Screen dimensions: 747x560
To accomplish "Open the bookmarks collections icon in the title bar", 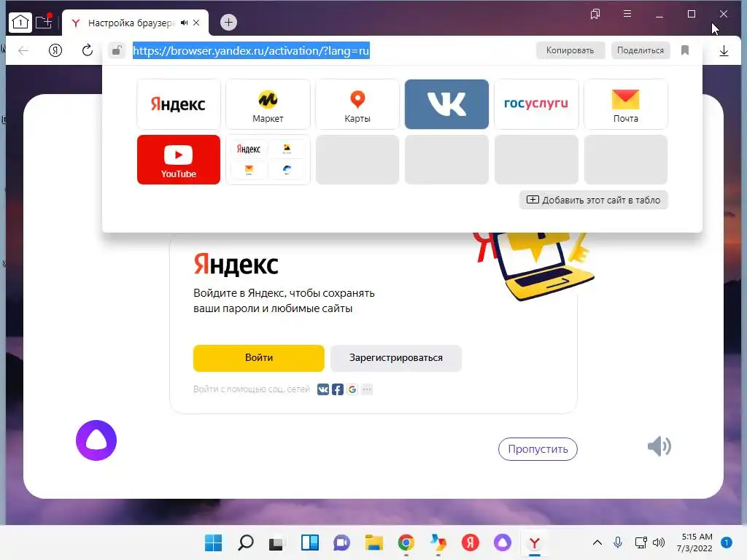I will [x=595, y=14].
